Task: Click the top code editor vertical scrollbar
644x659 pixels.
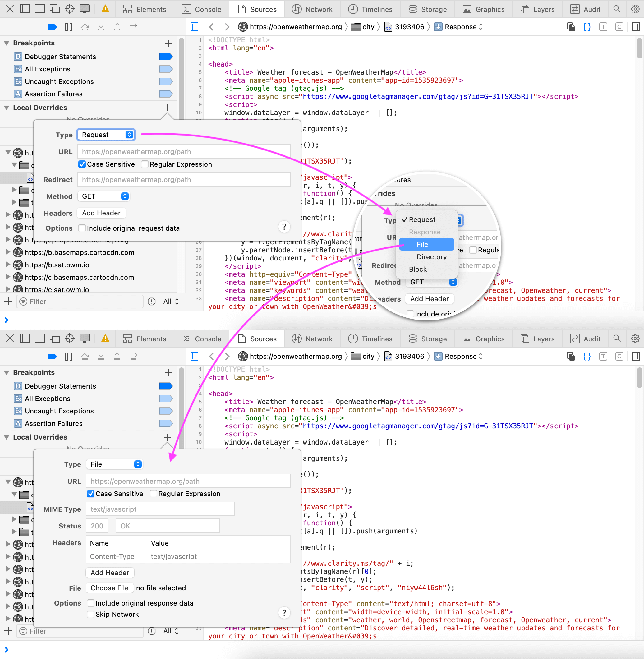Action: (x=639, y=48)
